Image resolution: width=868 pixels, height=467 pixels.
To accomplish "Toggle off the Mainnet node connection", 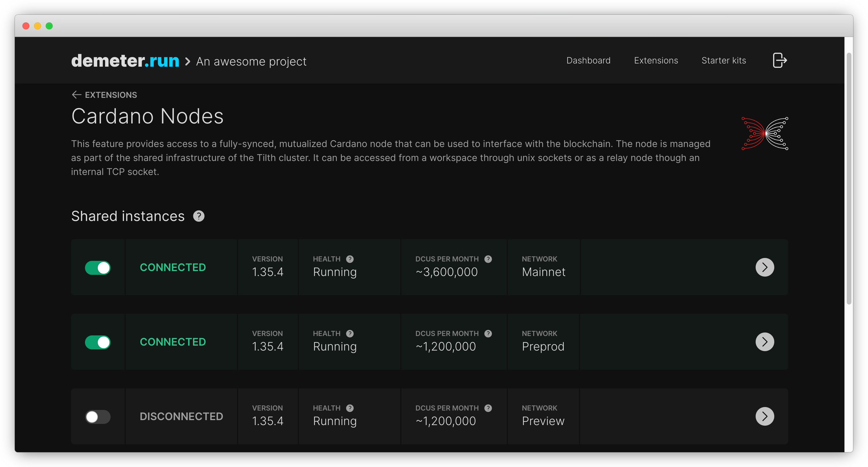I will 98,268.
